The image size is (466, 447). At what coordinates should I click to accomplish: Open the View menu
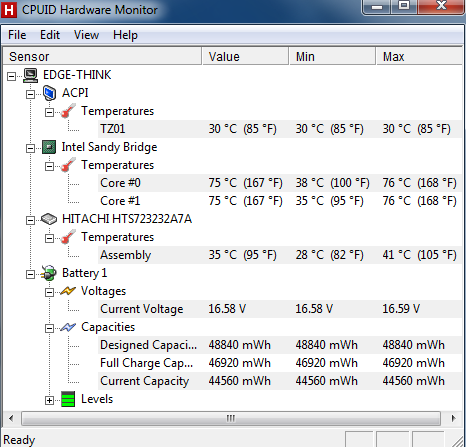[x=86, y=35]
